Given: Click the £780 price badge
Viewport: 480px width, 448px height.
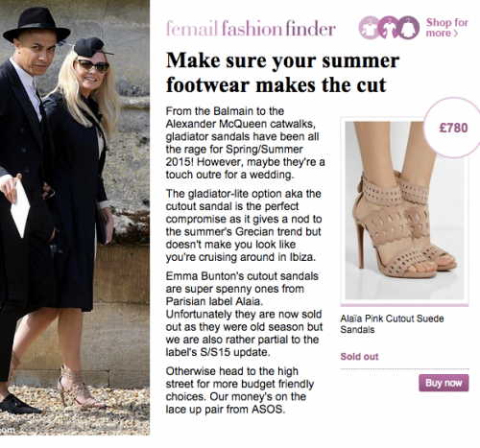Looking at the screenshot, I should click(452, 128).
